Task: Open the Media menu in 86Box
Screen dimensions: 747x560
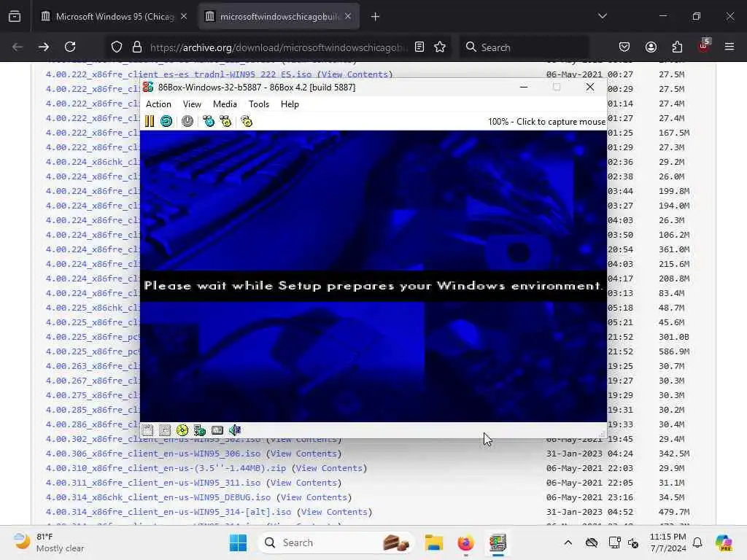Action: [x=225, y=104]
